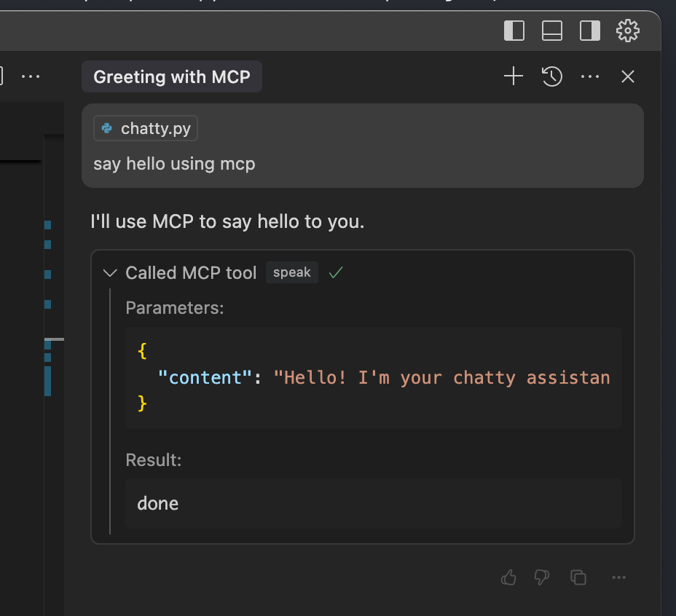Copy the response with copy icon

coord(578,577)
